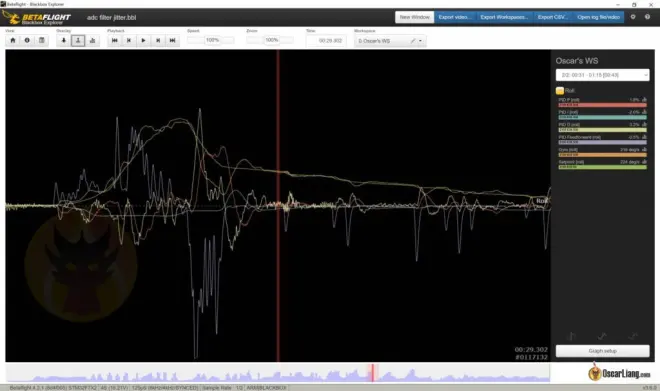This screenshot has width=660, height=391.
Task: Open Graph setup in the sidebar
Action: pos(602,351)
